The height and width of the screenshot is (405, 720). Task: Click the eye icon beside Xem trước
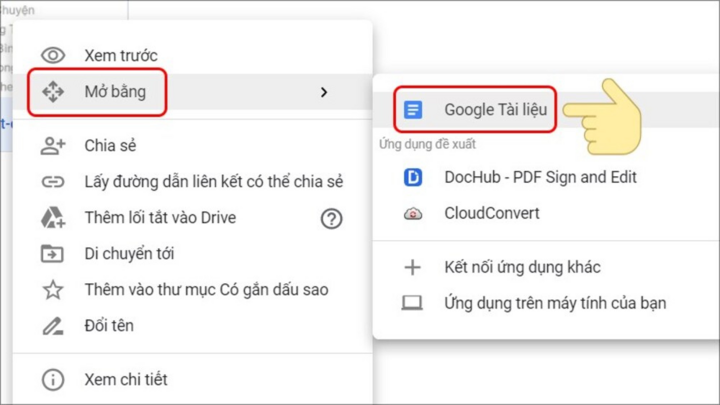[x=53, y=56]
